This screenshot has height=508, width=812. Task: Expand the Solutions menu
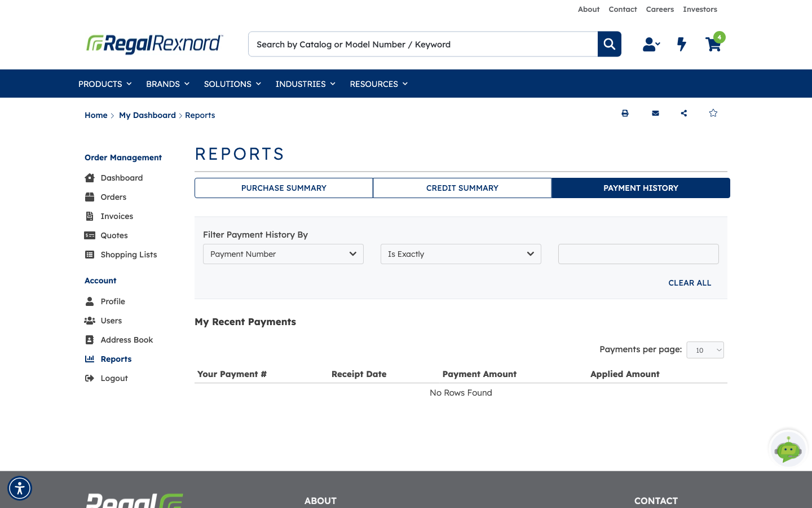point(232,84)
